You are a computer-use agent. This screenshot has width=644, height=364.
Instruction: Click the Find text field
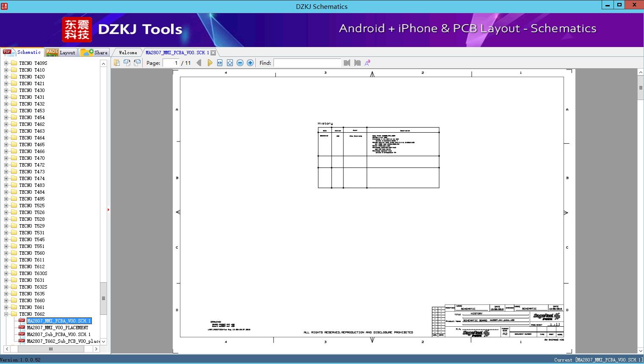tap(307, 63)
